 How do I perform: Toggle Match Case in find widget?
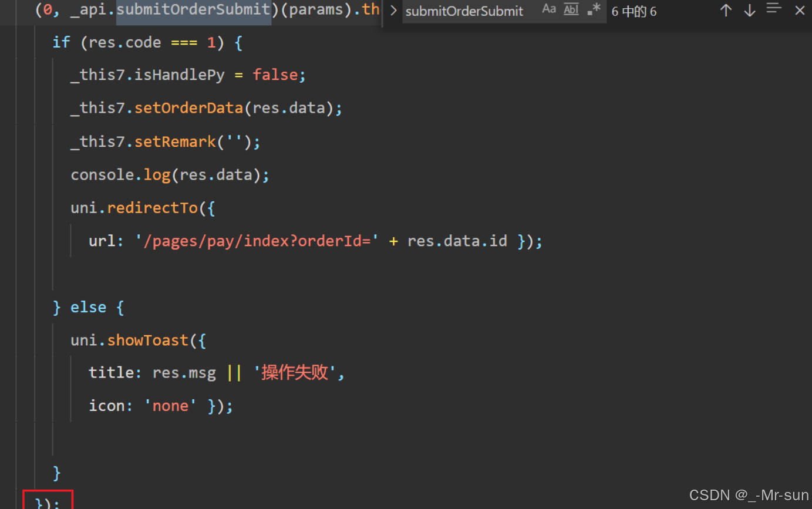pos(549,9)
